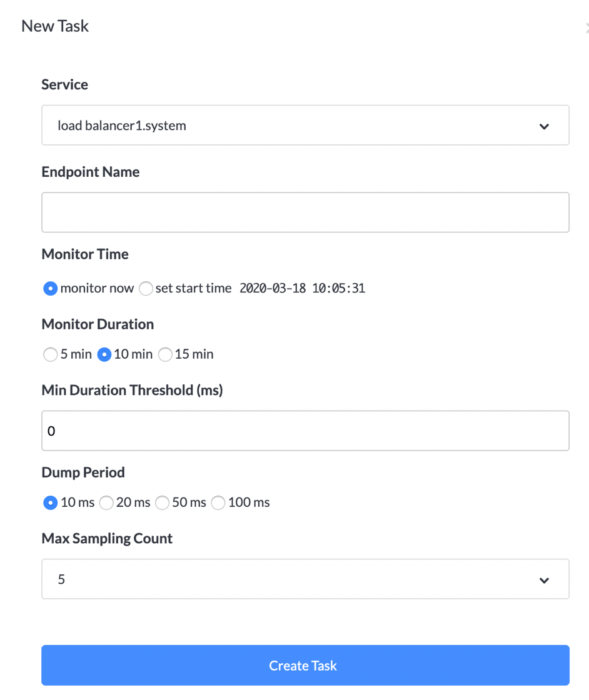Focus the Endpoint Name input field
Image resolution: width=589 pixels, height=700 pixels.
coord(305,212)
